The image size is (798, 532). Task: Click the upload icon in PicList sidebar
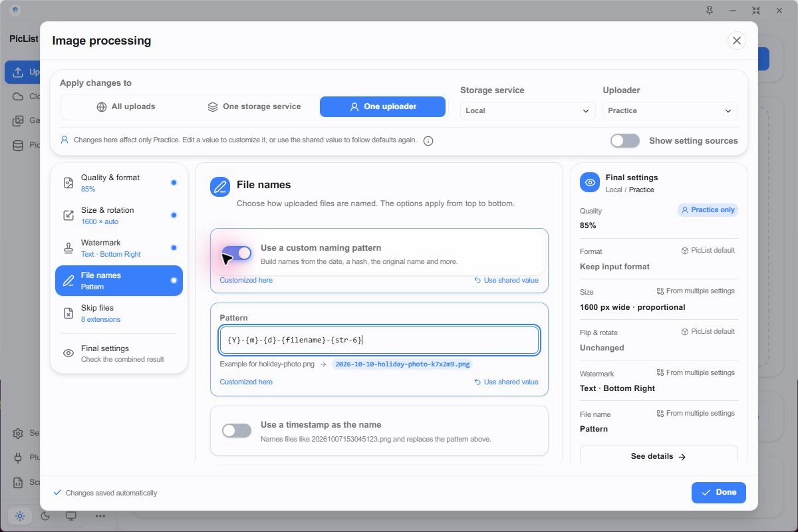(18, 72)
